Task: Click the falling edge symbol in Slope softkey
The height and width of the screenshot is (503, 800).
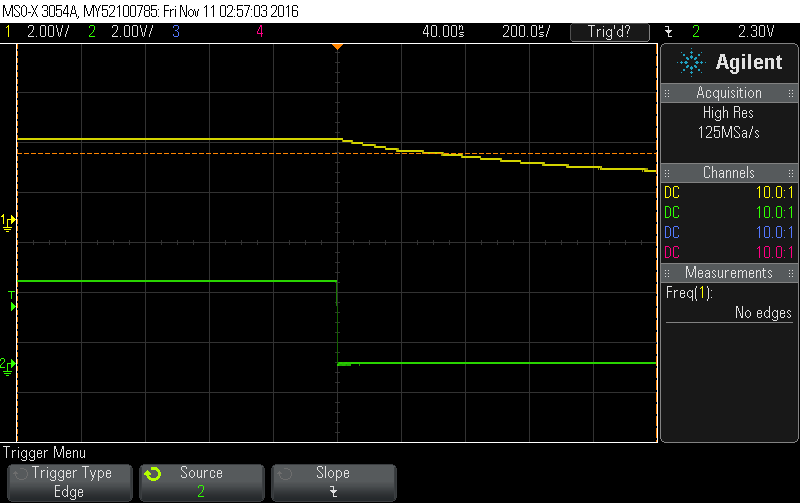Action: [x=333, y=492]
